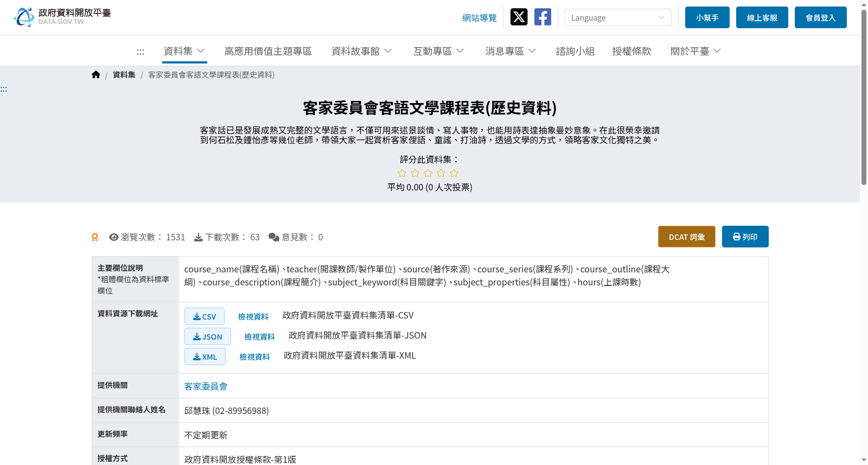Click the left-edge ::: content anchor

[x=4, y=89]
